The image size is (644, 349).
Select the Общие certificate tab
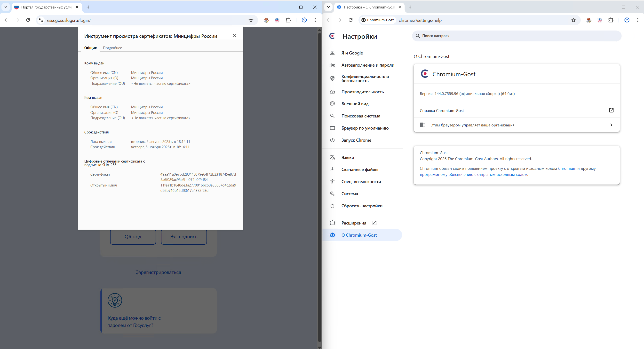90,48
